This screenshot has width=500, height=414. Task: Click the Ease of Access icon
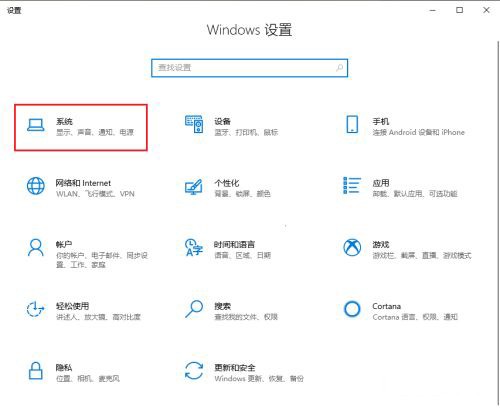(x=35, y=309)
